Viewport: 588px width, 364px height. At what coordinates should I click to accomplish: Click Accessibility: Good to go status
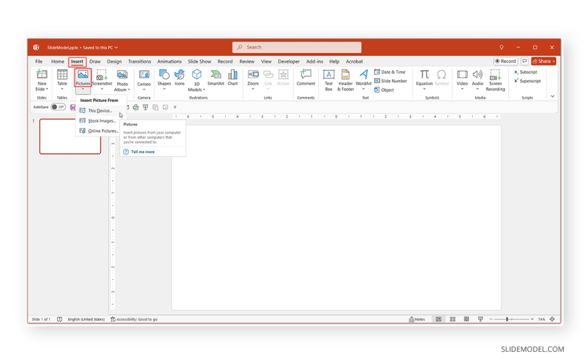coord(134,319)
